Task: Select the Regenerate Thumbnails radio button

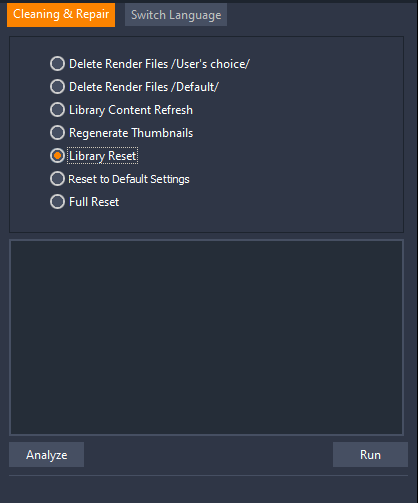Action: [57, 133]
